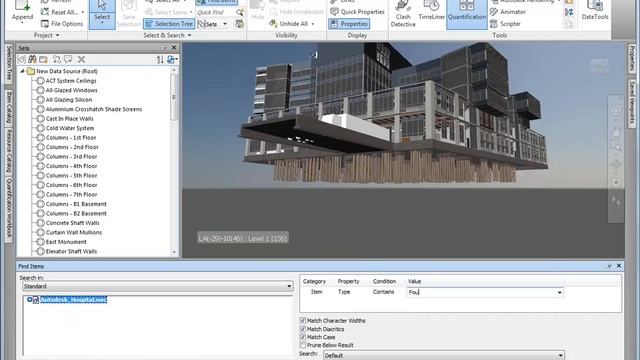640x360 pixels.
Task: Select the ACT System Ceilings set
Action: tap(71, 81)
